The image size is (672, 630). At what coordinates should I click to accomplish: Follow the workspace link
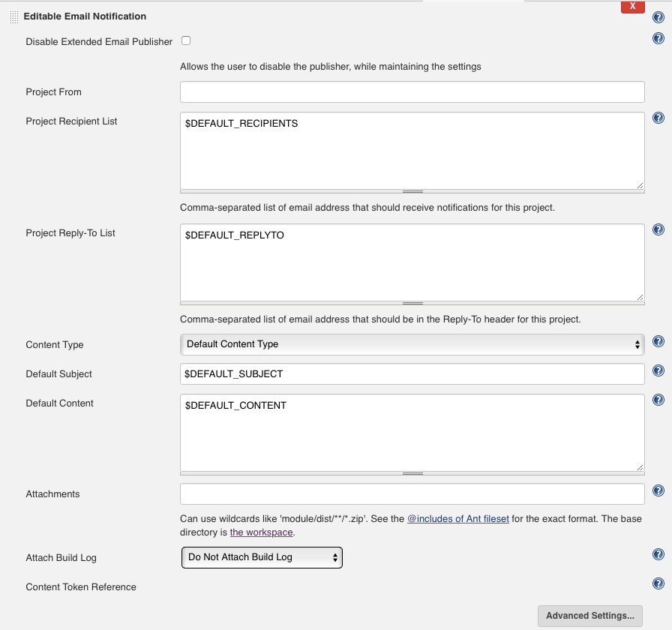pos(261,532)
